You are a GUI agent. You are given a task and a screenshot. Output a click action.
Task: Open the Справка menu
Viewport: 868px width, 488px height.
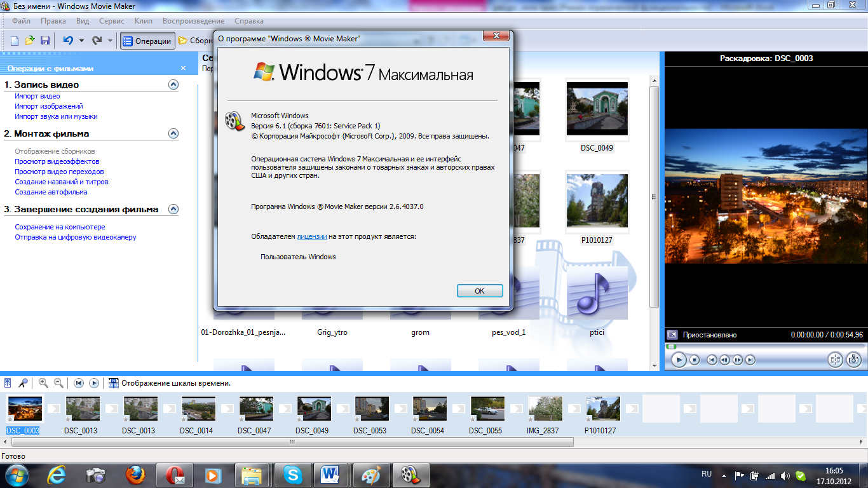(249, 21)
